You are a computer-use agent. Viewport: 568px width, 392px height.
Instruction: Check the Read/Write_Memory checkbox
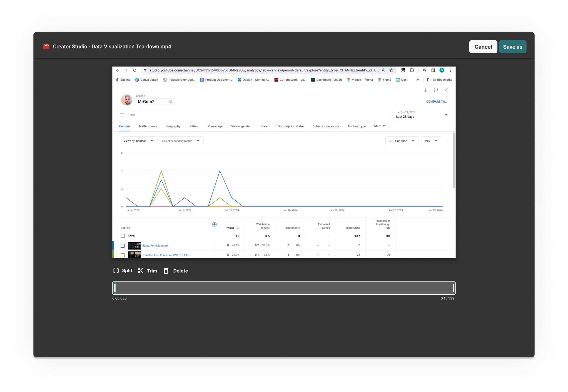pos(123,246)
